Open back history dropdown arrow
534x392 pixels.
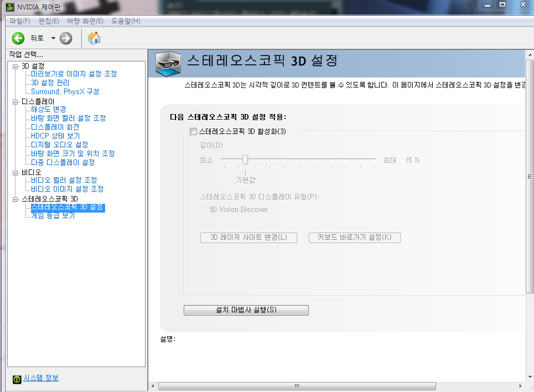53,38
